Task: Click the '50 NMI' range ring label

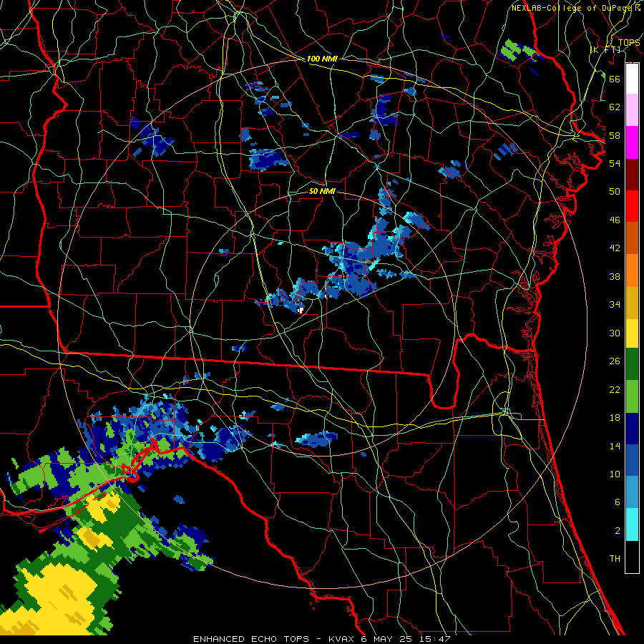Action: tap(322, 191)
